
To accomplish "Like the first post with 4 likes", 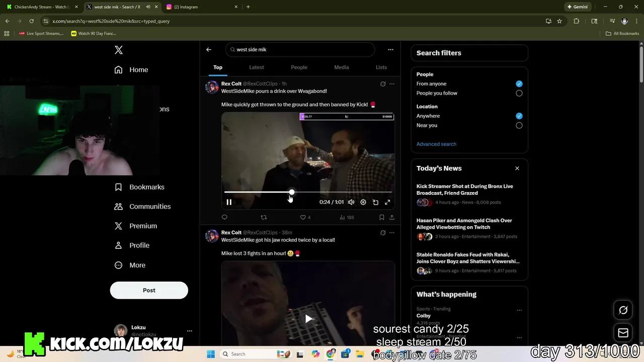I will click(x=305, y=217).
